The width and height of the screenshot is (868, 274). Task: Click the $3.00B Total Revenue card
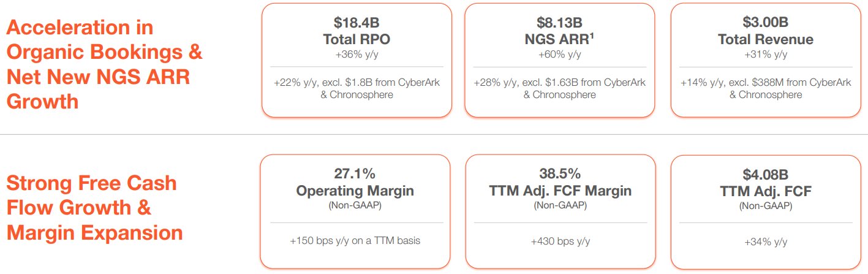click(765, 60)
